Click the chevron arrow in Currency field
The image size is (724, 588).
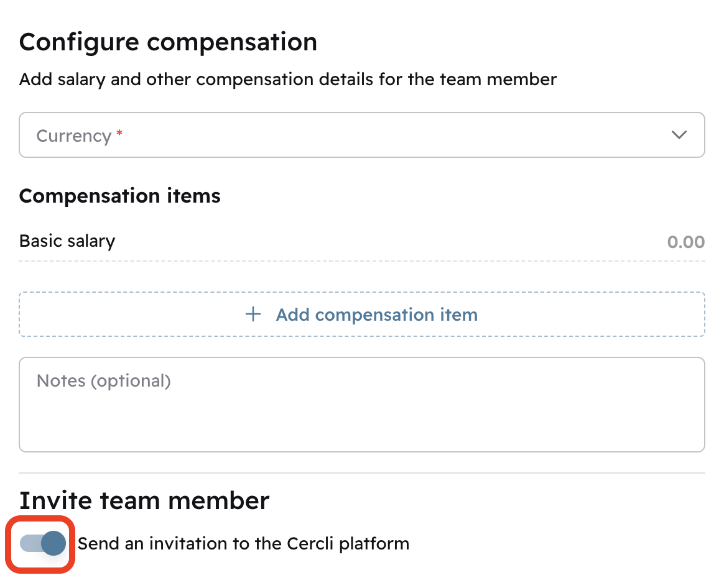click(x=679, y=135)
